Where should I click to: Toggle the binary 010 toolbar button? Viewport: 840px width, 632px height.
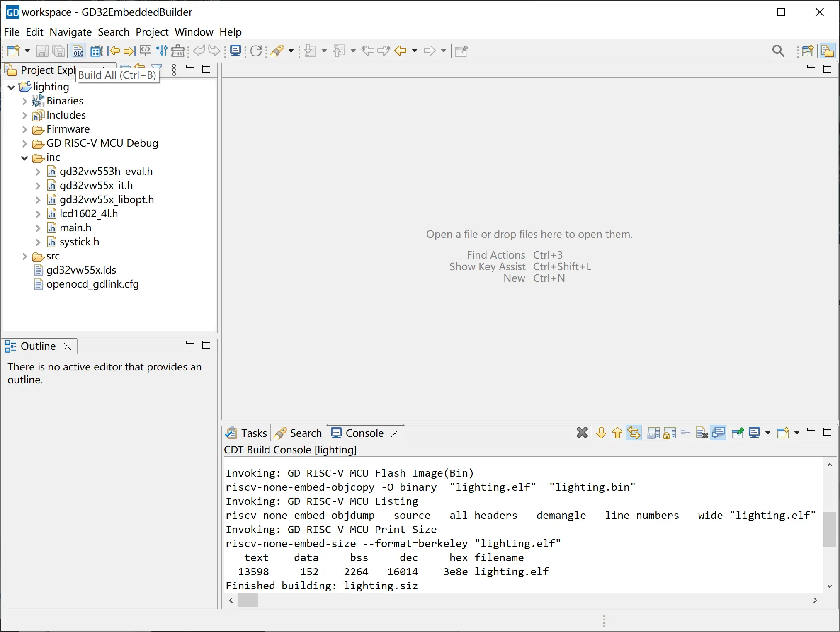tap(78, 51)
